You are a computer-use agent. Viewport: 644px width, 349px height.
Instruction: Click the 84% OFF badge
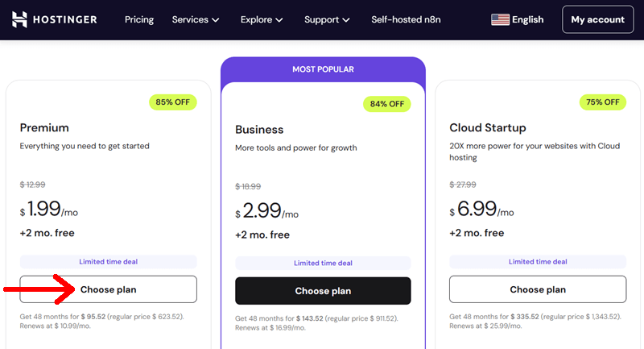click(x=387, y=104)
